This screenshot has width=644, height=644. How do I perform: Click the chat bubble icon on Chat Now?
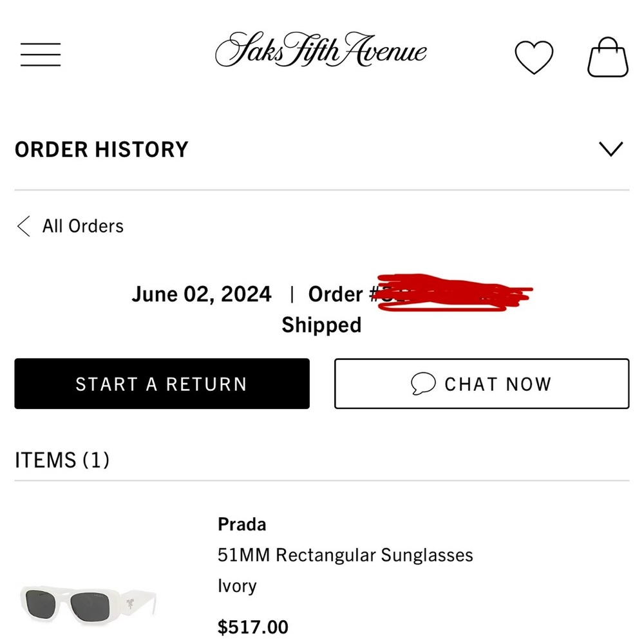click(x=423, y=384)
